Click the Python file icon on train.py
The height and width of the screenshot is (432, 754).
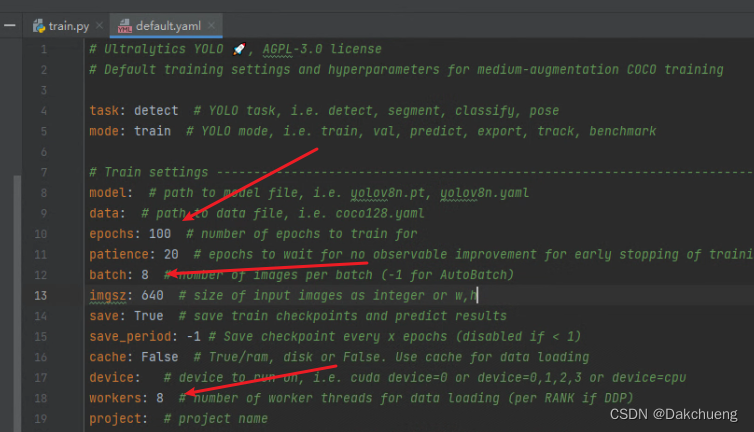38,26
